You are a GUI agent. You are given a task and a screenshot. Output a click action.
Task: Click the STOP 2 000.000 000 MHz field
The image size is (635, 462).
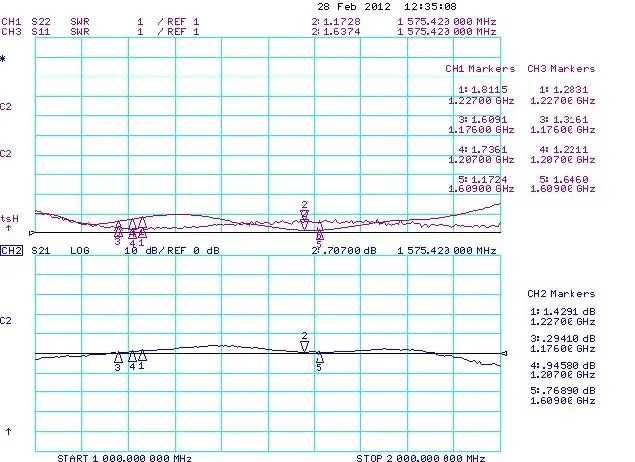pyautogui.click(x=421, y=458)
